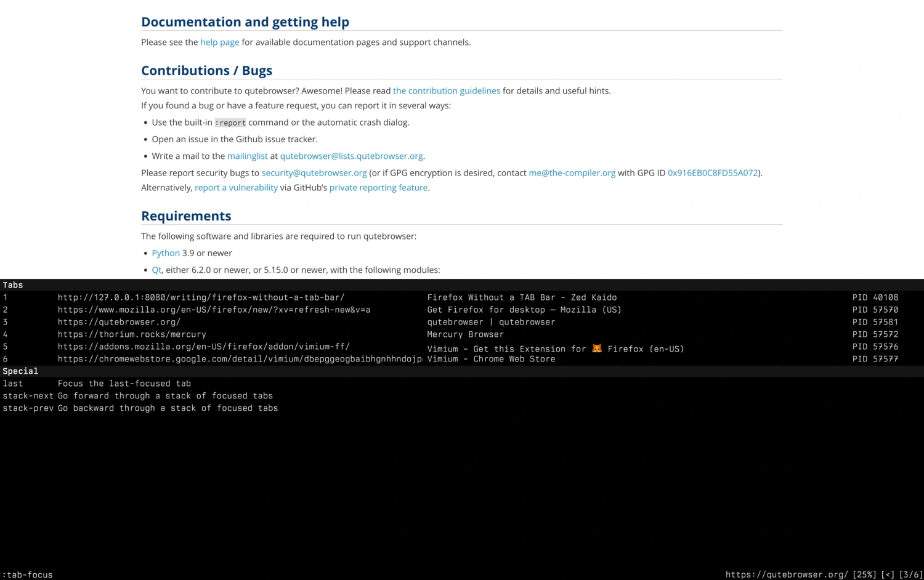
Task: Click 'PID 57581' cell
Action: [875, 322]
